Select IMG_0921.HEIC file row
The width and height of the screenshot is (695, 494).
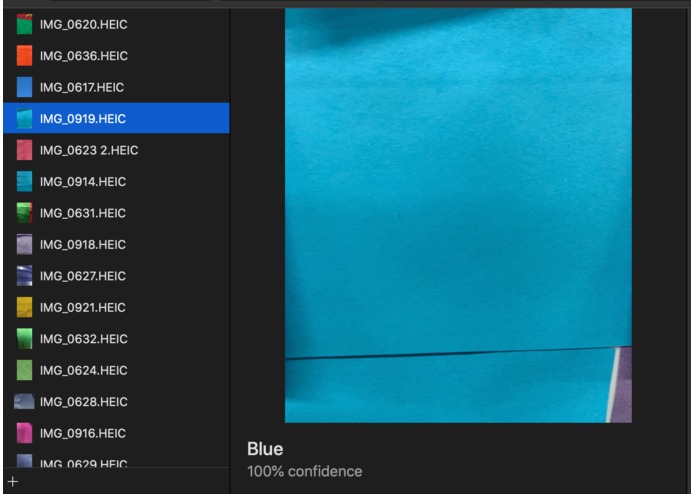(117, 307)
